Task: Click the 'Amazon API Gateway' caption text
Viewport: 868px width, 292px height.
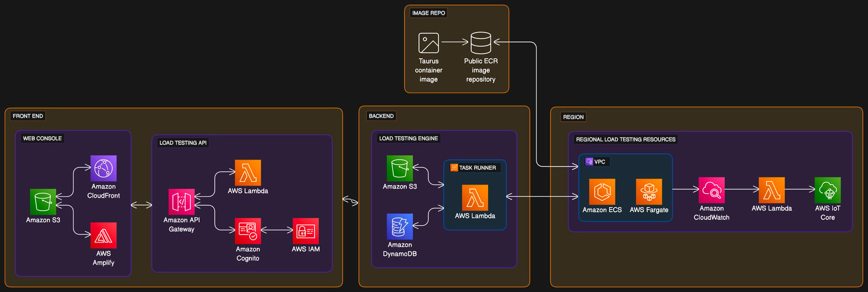Action: click(x=182, y=225)
